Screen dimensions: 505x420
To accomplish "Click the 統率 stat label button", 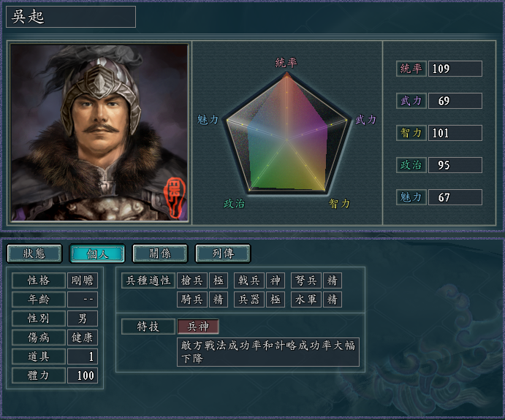I will coord(411,69).
